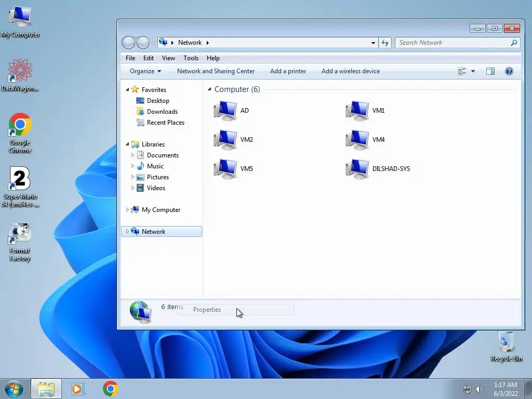Click the Windows Start button
Screen dimensions: 532x399
coord(14,389)
